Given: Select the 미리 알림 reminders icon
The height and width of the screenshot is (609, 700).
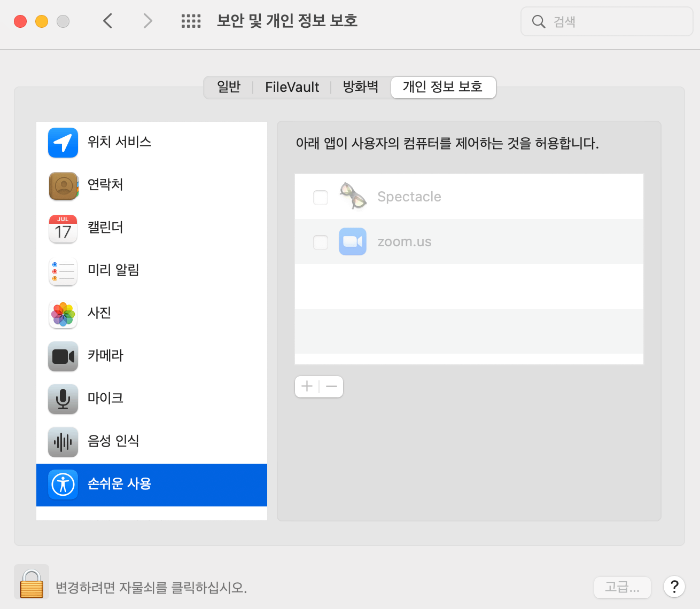Looking at the screenshot, I should point(63,271).
